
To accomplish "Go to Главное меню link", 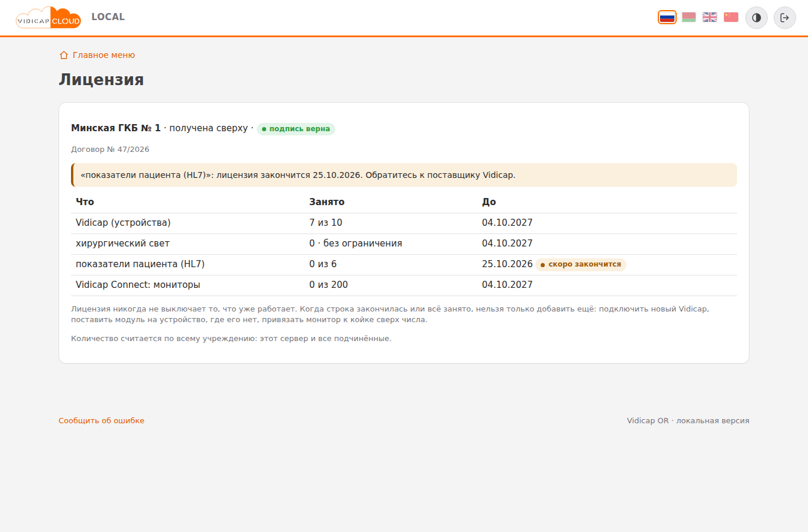I will pos(104,55).
